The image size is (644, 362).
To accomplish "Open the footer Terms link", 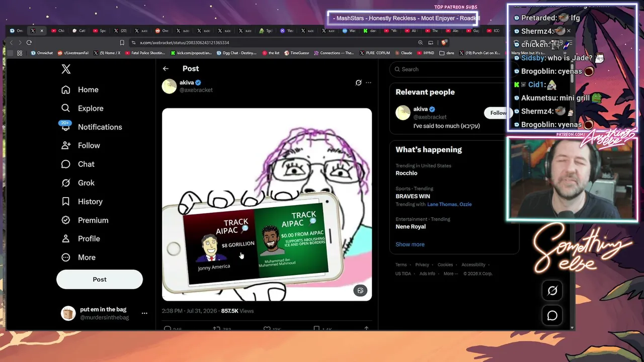I will 401,265.
